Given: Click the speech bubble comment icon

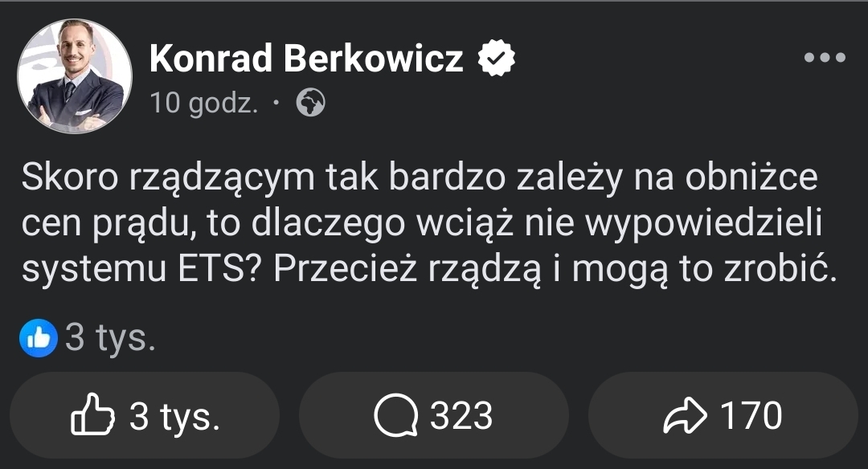Looking at the screenshot, I should pos(396,416).
